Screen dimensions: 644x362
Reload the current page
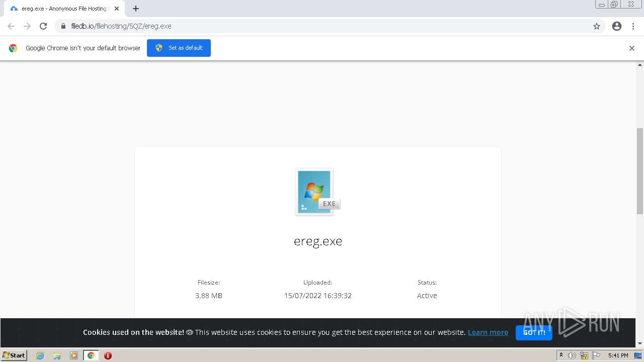pos(43,26)
